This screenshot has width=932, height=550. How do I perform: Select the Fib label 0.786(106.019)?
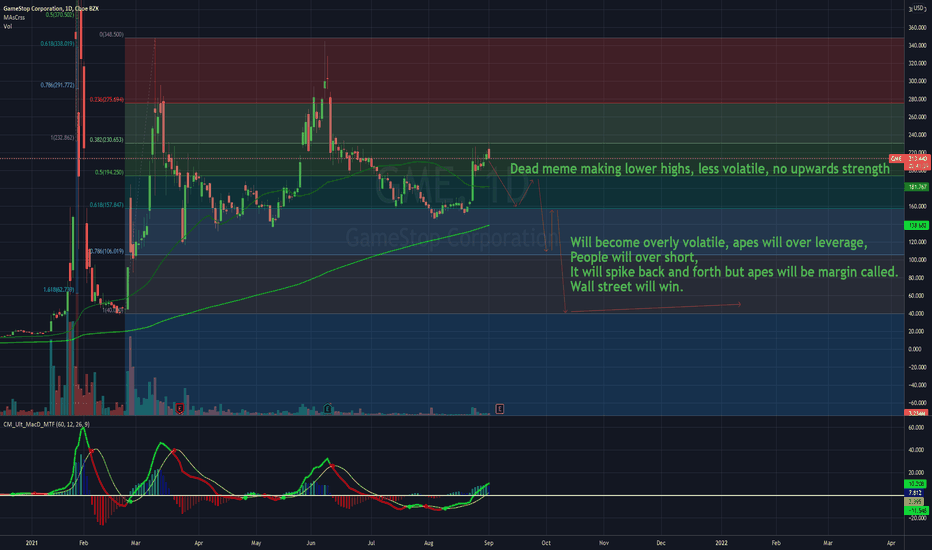[x=106, y=251]
